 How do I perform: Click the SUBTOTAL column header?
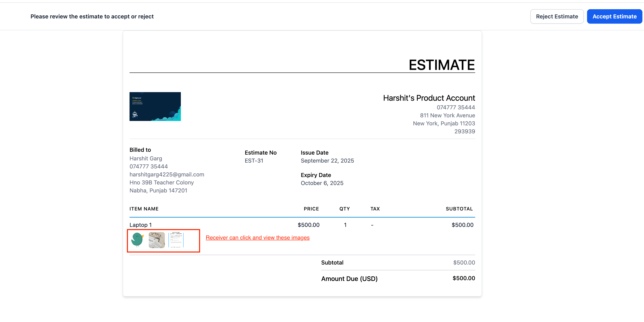[x=459, y=209]
